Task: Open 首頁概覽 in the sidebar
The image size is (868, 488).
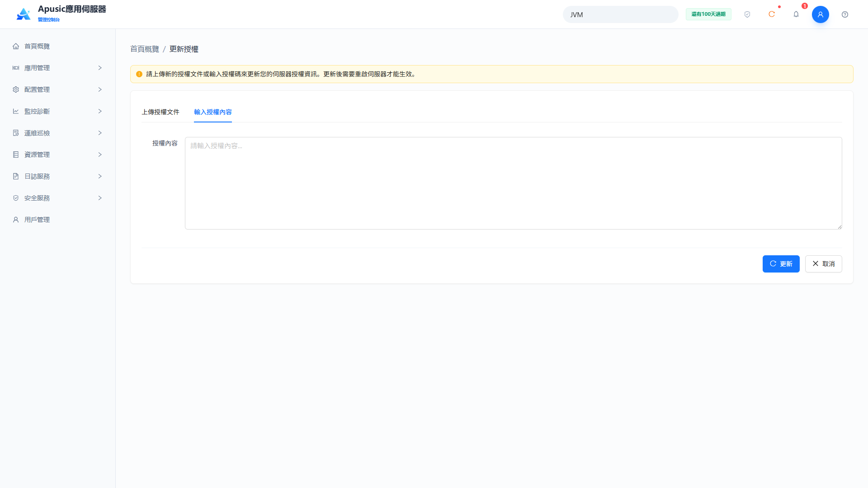Action: pyautogui.click(x=58, y=46)
